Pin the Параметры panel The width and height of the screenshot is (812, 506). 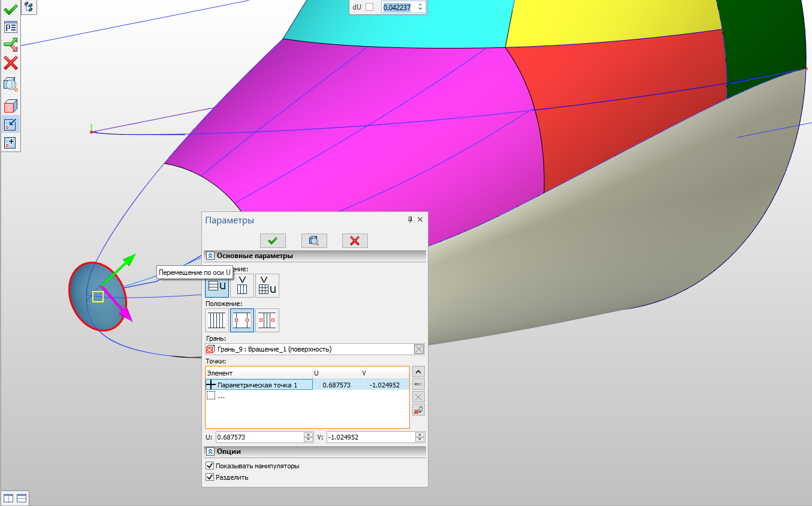point(410,220)
